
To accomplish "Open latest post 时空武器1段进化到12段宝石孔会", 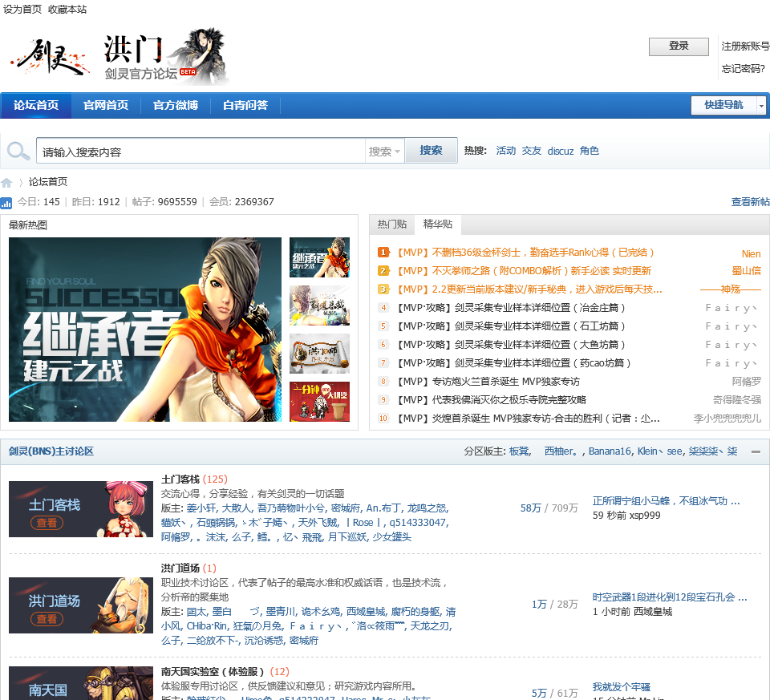I will [669, 597].
